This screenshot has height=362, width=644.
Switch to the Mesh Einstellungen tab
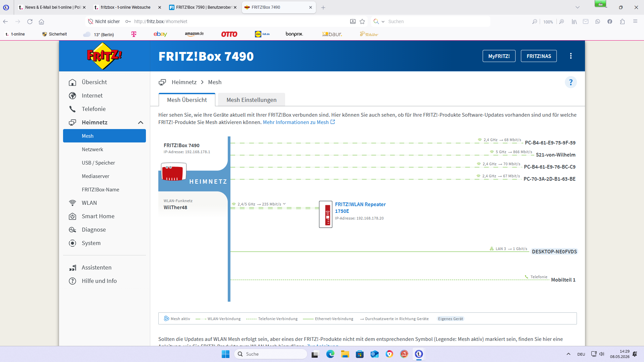pos(252,100)
